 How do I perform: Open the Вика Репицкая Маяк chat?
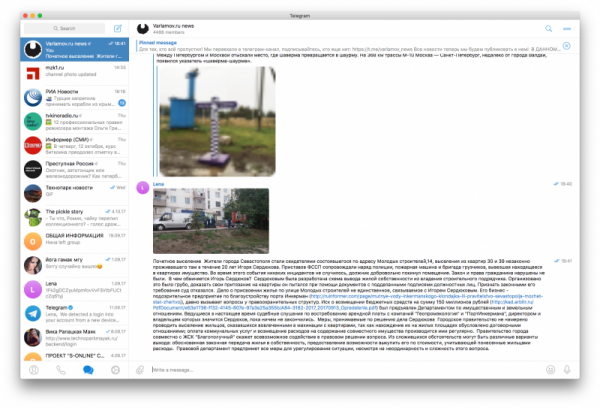pos(75,338)
